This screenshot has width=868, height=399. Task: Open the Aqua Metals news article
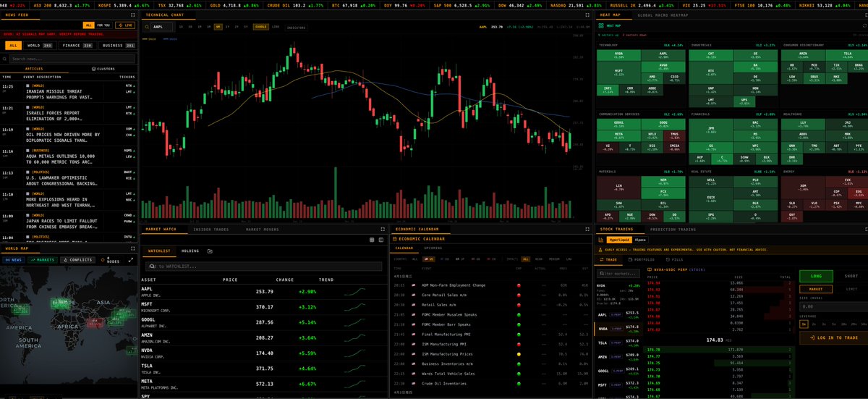point(69,157)
